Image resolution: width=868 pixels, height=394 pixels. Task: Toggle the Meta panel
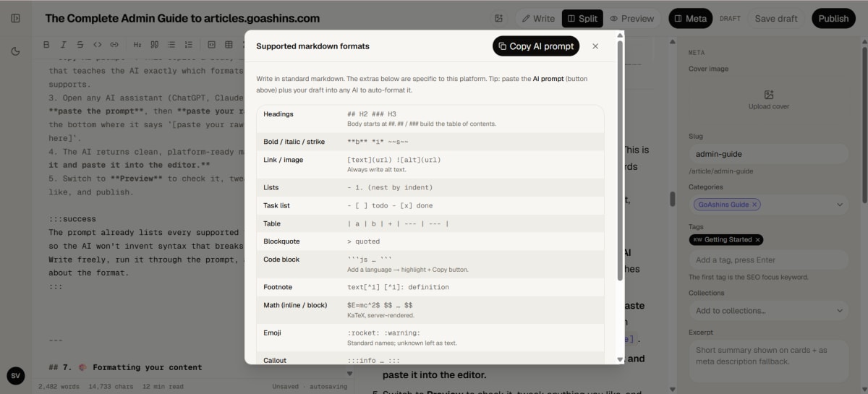tap(690, 18)
